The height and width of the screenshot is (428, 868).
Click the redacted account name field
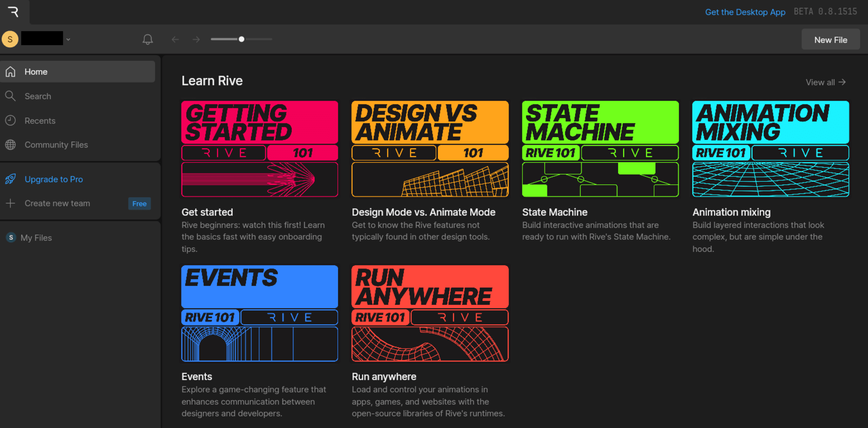point(42,38)
